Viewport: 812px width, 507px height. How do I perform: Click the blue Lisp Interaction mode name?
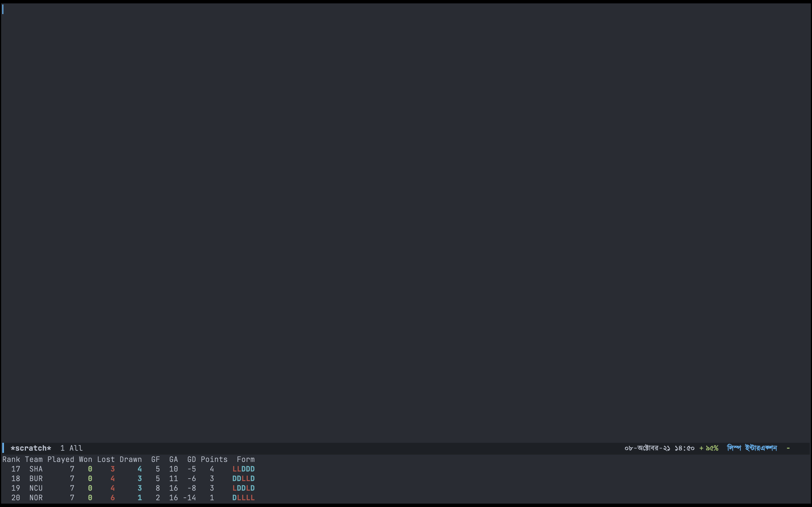(x=752, y=448)
